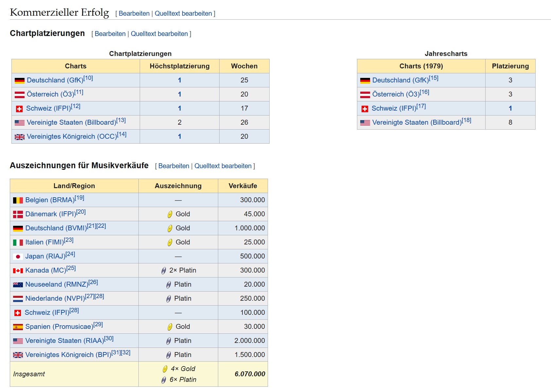
Task: Click Bearbeiten next to Kommerzieller Erfolg heading
Action: [x=134, y=13]
